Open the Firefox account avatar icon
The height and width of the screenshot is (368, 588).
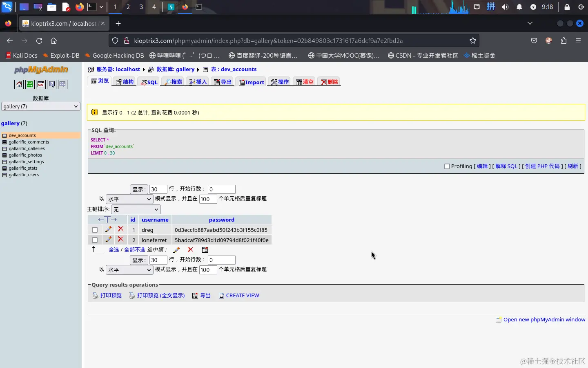(549, 40)
